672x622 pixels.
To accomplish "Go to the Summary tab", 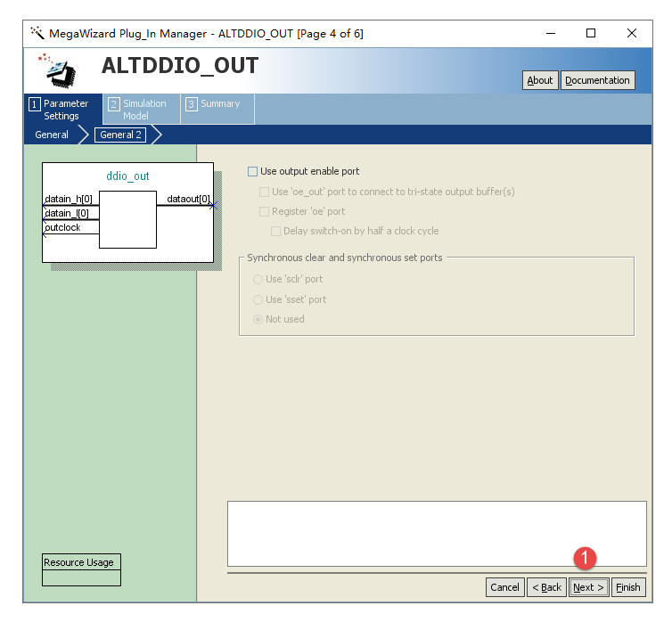I will pos(217,110).
